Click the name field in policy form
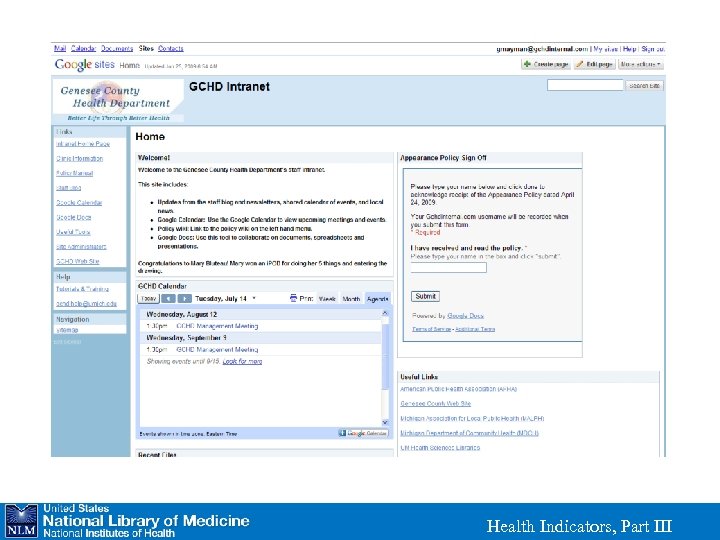Image resolution: width=720 pixels, height=540 pixels. click(449, 268)
